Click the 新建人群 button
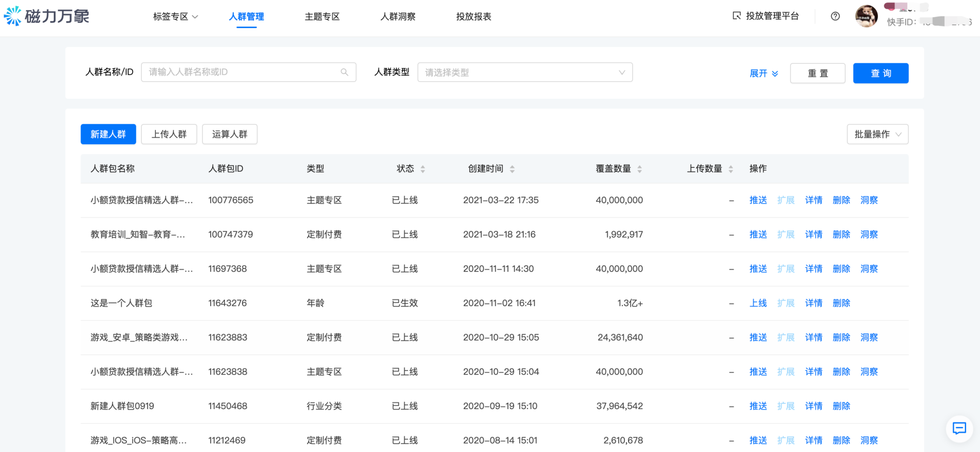Image resolution: width=980 pixels, height=452 pixels. 108,134
